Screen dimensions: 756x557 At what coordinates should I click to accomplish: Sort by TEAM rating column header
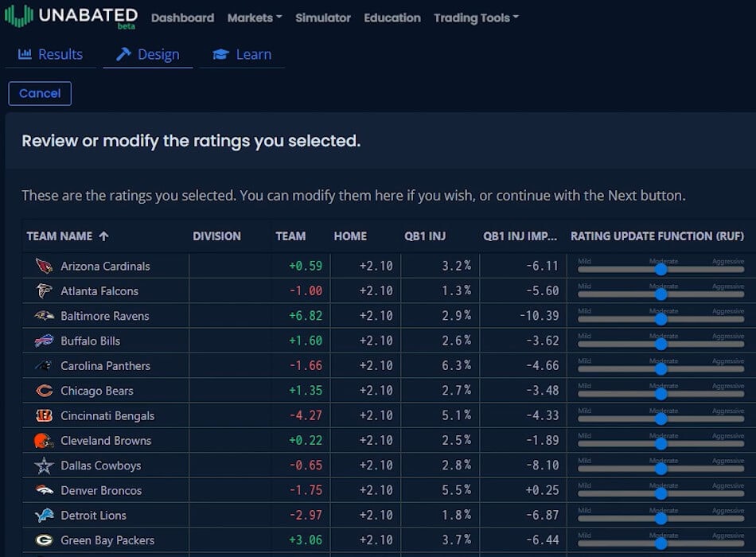pos(290,236)
